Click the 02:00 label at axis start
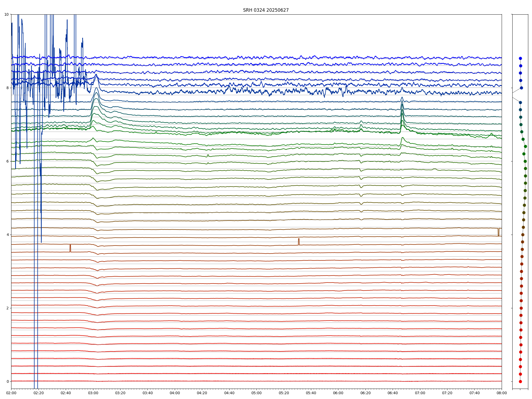Screen dimensions: 532x399 pyautogui.click(x=11, y=393)
